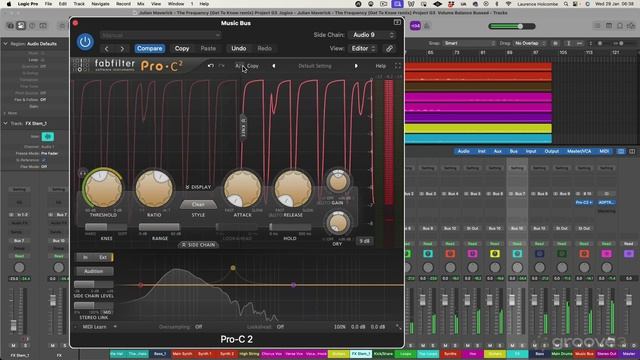Image resolution: width=640 pixels, height=360 pixels.
Task: Select previous FabFilter preset triangle
Action: 273,66
